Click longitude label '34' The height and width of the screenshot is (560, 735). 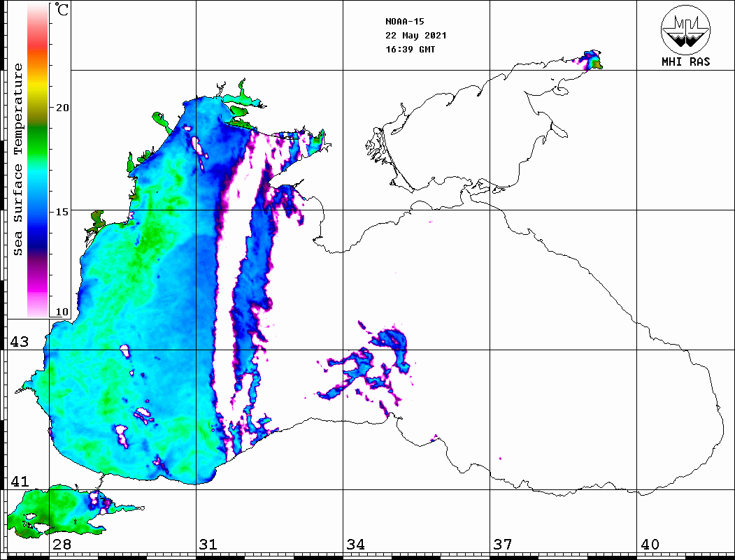tap(356, 545)
